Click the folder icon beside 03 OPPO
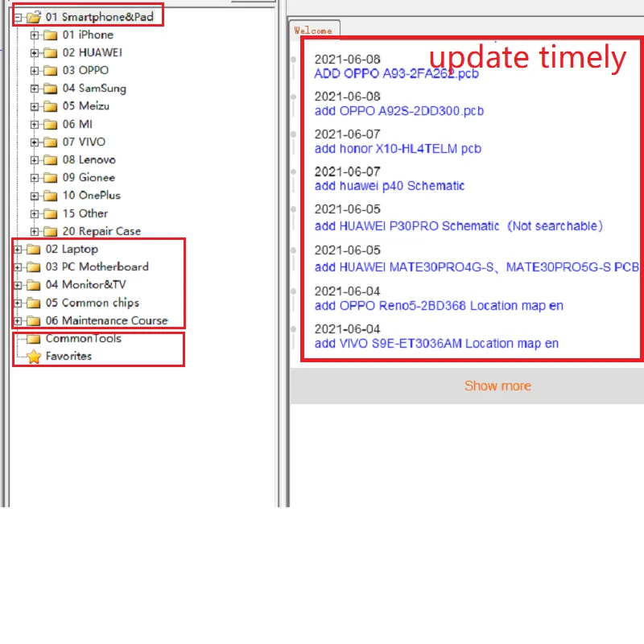The width and height of the screenshot is (644, 644). coord(50,71)
